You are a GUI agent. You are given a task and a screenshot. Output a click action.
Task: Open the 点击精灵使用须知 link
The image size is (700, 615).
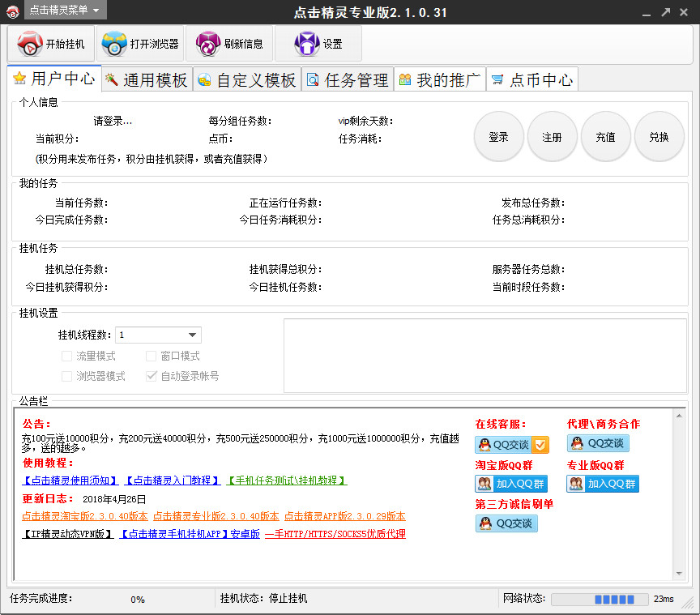click(x=70, y=480)
